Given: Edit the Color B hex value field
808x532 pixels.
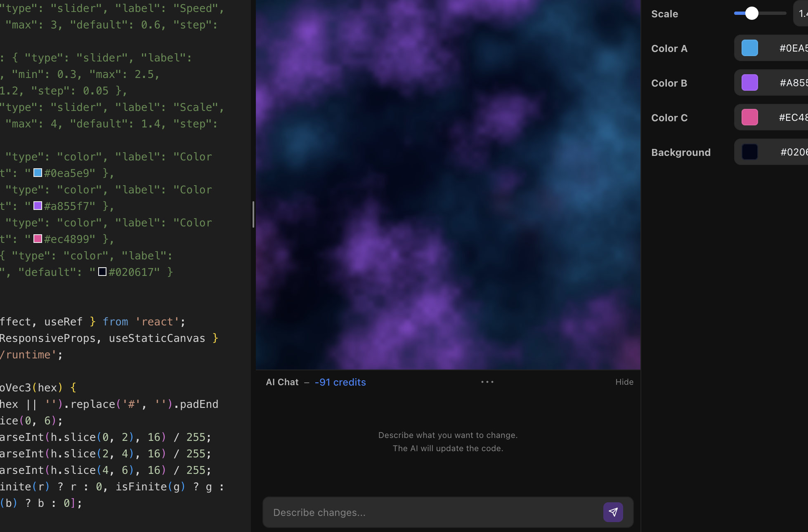Looking at the screenshot, I should pos(793,83).
